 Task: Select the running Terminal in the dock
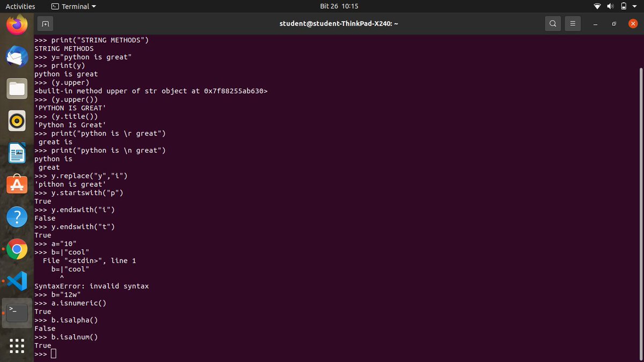17,313
